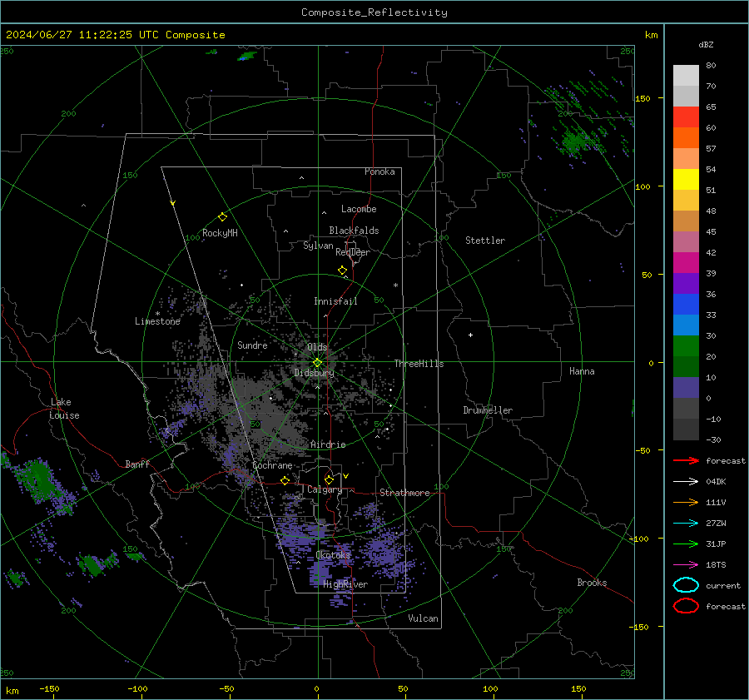Click the Airdrie town label

click(x=328, y=444)
